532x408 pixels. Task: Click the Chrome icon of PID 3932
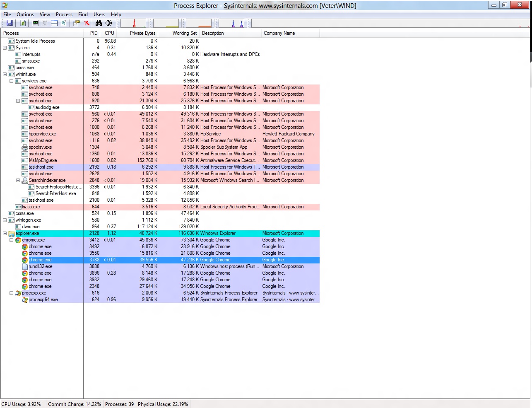25,280
